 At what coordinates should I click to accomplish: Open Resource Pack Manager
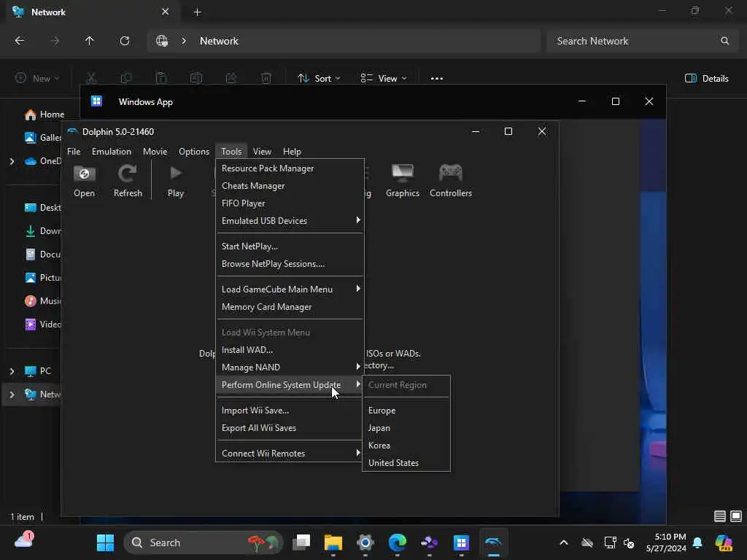(x=290, y=168)
